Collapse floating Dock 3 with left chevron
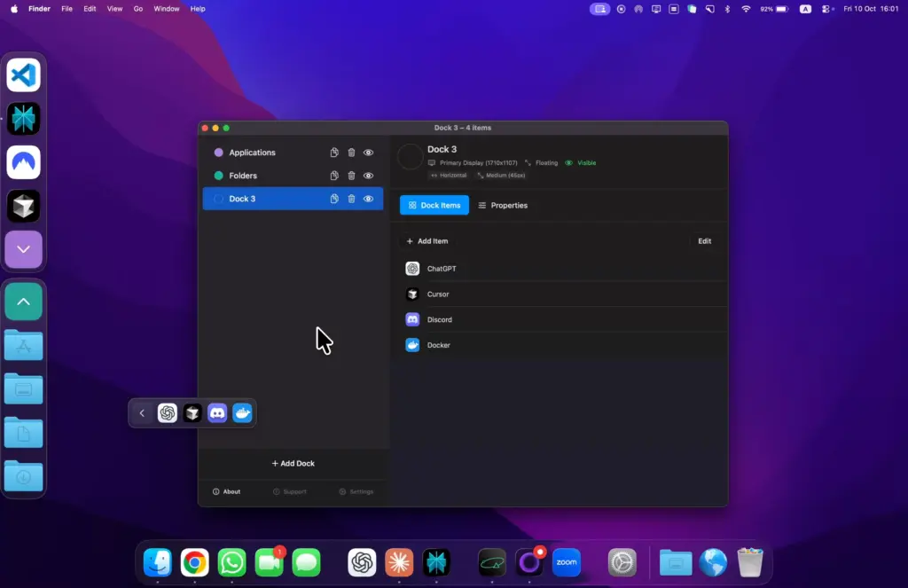Viewport: 908px width, 588px height. coord(142,413)
